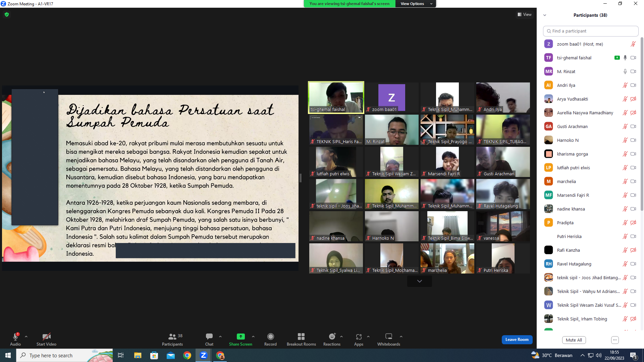Click the taskbar clock and date
The height and width of the screenshot is (362, 644).
(x=614, y=355)
